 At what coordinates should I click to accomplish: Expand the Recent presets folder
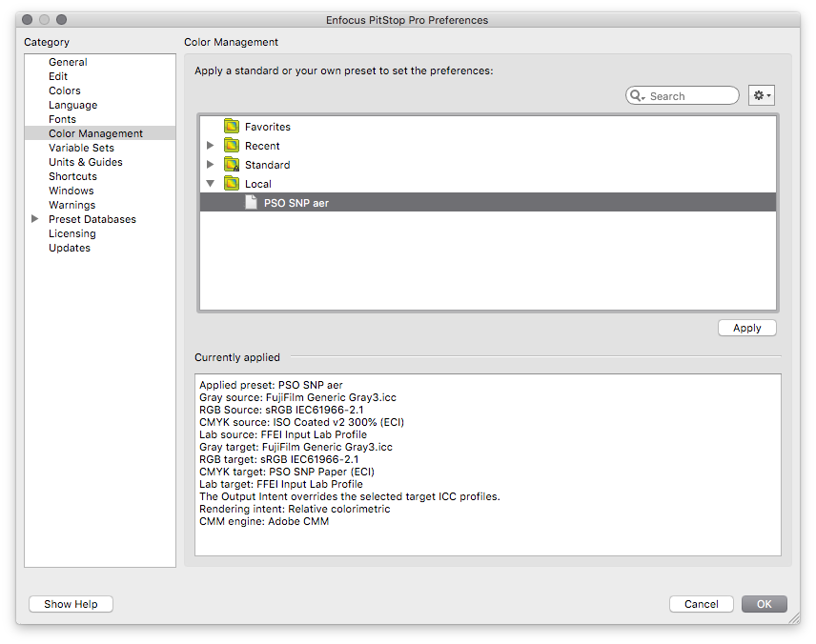point(211,146)
